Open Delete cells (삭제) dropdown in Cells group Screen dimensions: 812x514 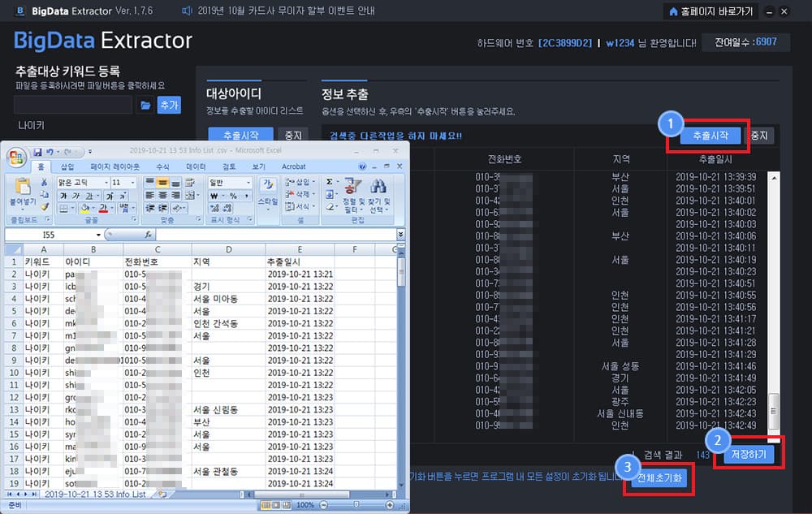(300, 194)
